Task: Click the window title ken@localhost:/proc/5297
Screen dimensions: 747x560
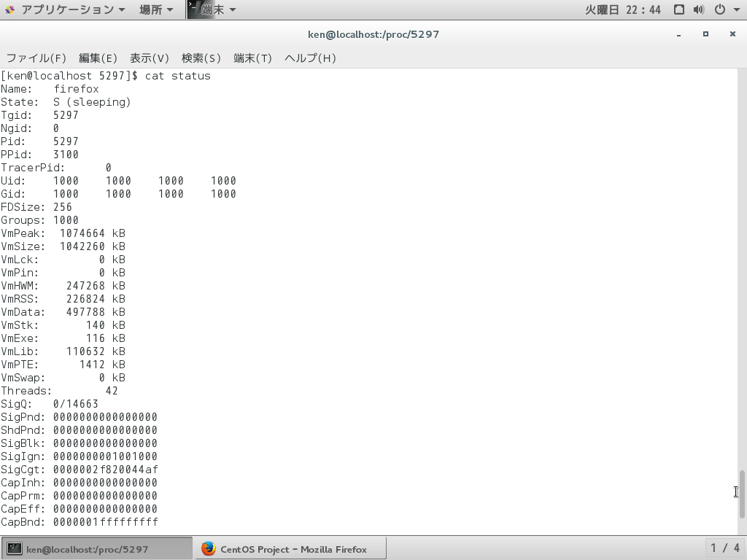Action: [x=373, y=34]
